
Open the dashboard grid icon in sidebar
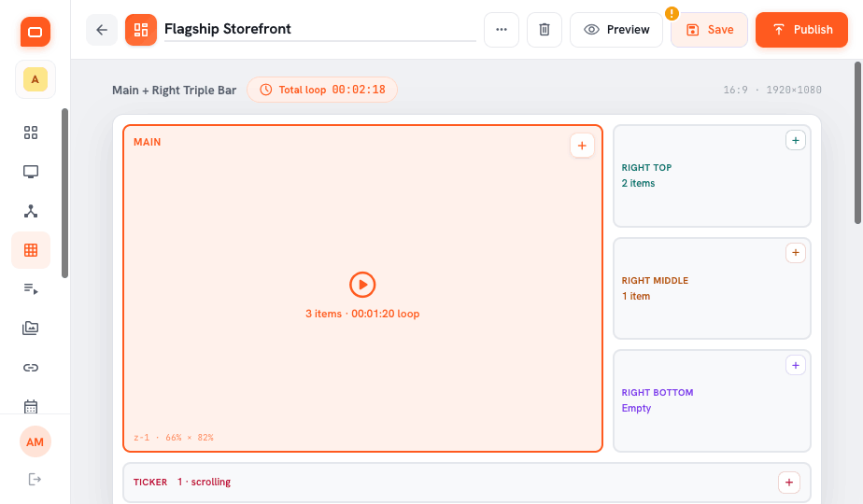click(x=31, y=133)
